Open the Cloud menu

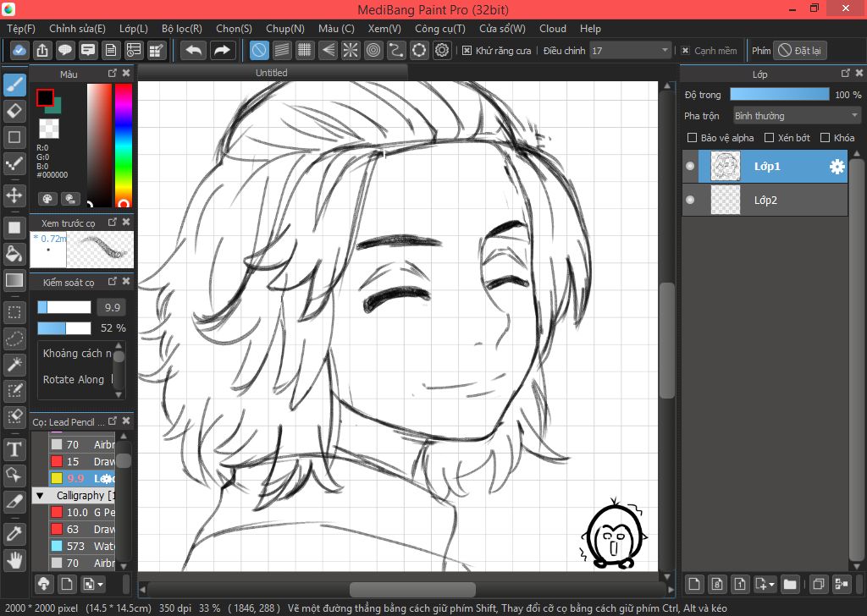[x=553, y=29]
